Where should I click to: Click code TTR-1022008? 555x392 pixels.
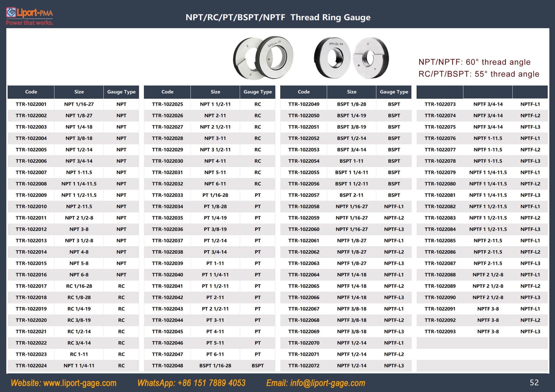click(31, 184)
